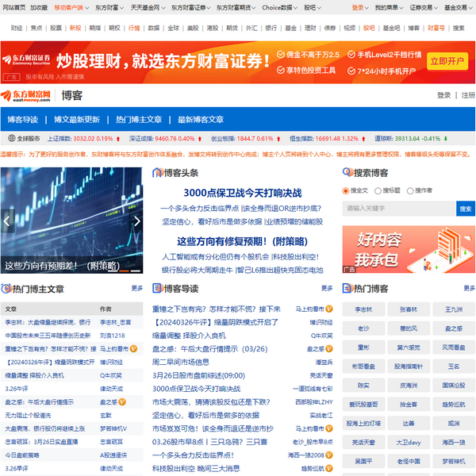
Task: Click the 立即开户 banner button
Action: (x=447, y=60)
